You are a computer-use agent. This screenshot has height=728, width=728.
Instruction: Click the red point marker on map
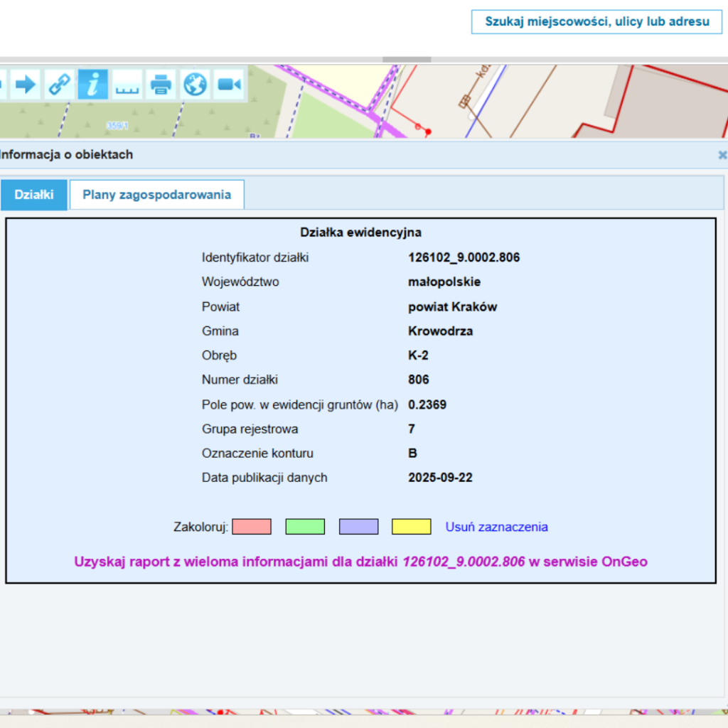428,132
